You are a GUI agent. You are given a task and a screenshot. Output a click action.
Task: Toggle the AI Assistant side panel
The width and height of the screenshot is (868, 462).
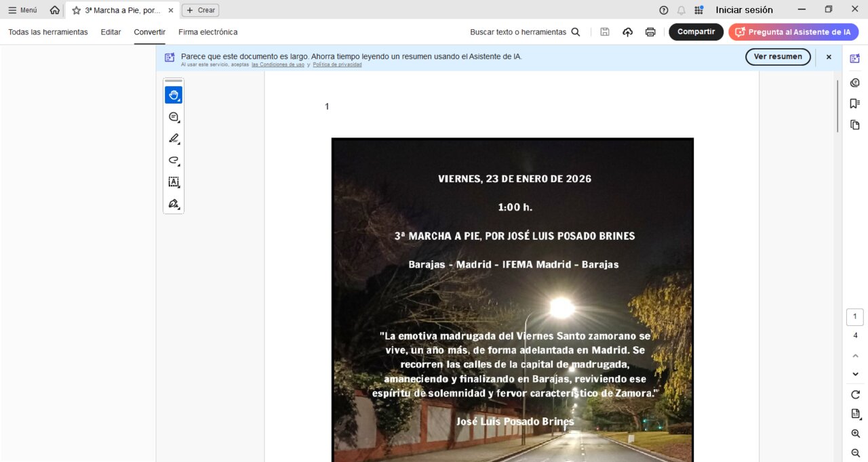coord(854,58)
